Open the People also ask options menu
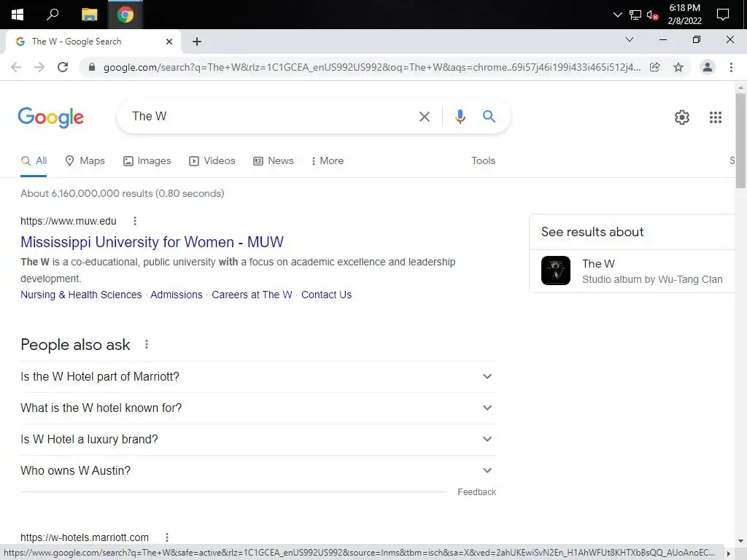 [x=146, y=344]
